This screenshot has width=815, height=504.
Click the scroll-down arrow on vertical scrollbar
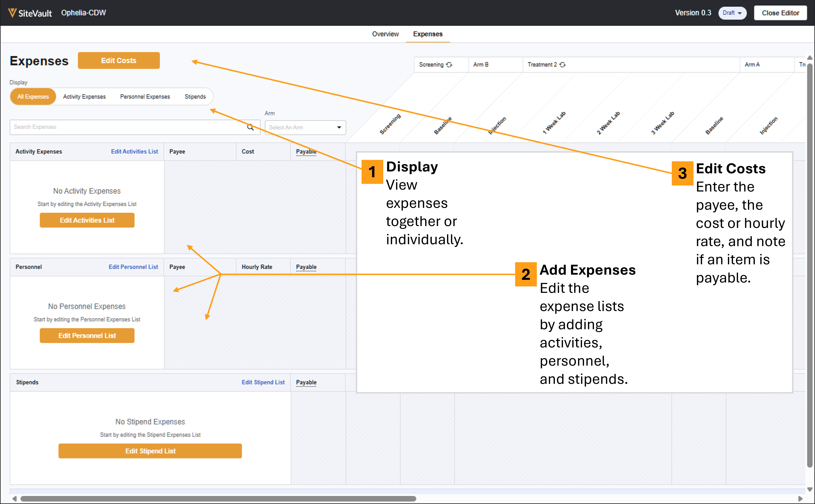pyautogui.click(x=810, y=489)
